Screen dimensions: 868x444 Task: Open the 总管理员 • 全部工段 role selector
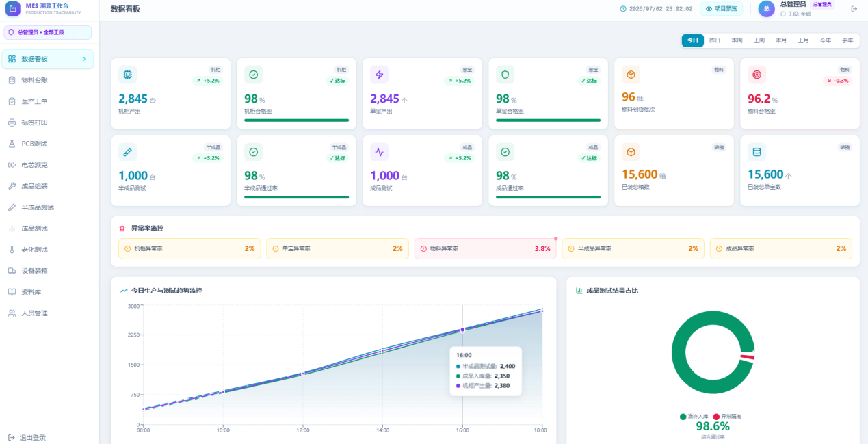48,32
